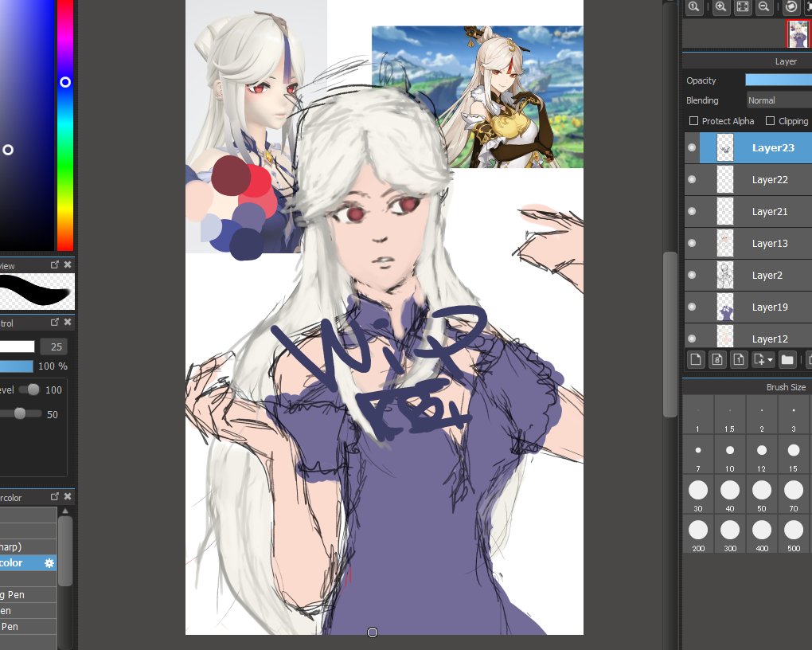The image size is (812, 650).
Task: Click the fit-to-window navigator icon
Action: click(743, 6)
